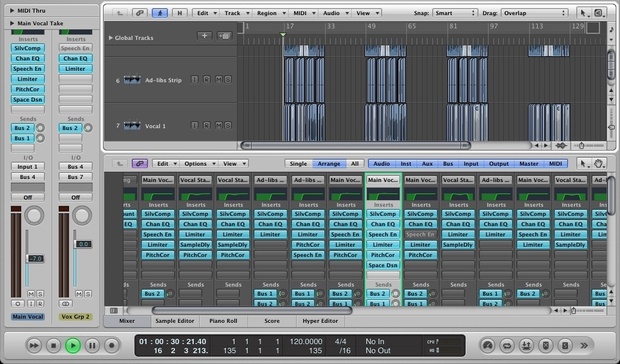Toggle the Aux channel filter button
620x364 pixels.
427,164
